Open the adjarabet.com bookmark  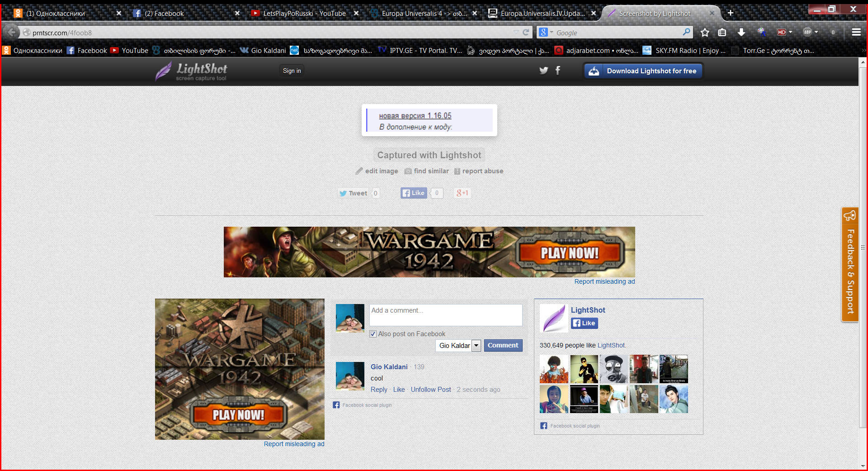point(597,51)
